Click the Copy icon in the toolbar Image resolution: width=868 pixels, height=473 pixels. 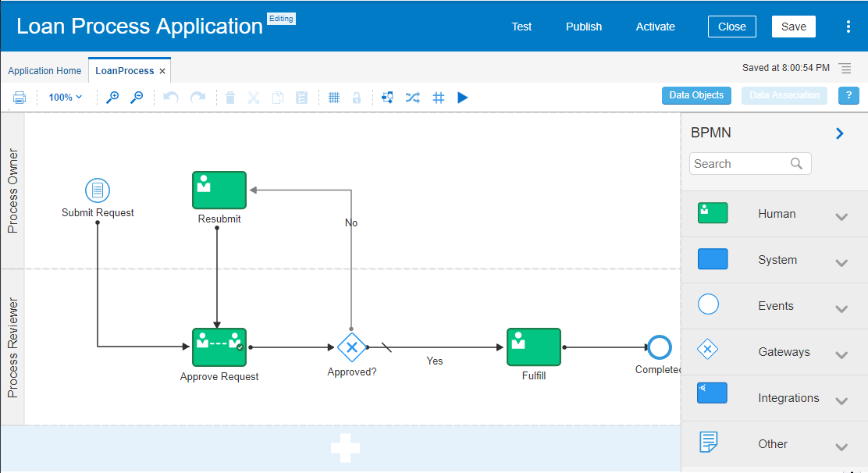pos(278,98)
